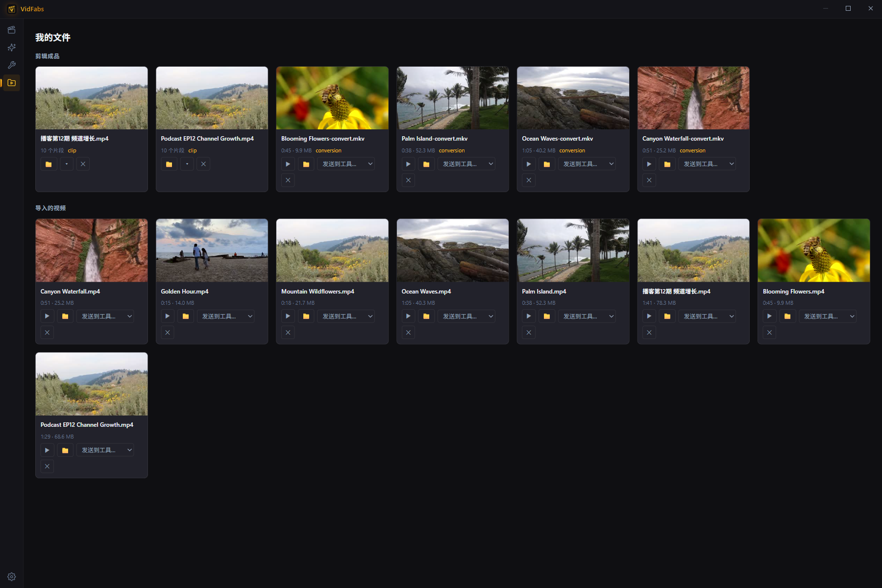Expand send-to-tool dropdown for Canyon Waterfall-convert.mkv
The height and width of the screenshot is (588, 882).
708,164
